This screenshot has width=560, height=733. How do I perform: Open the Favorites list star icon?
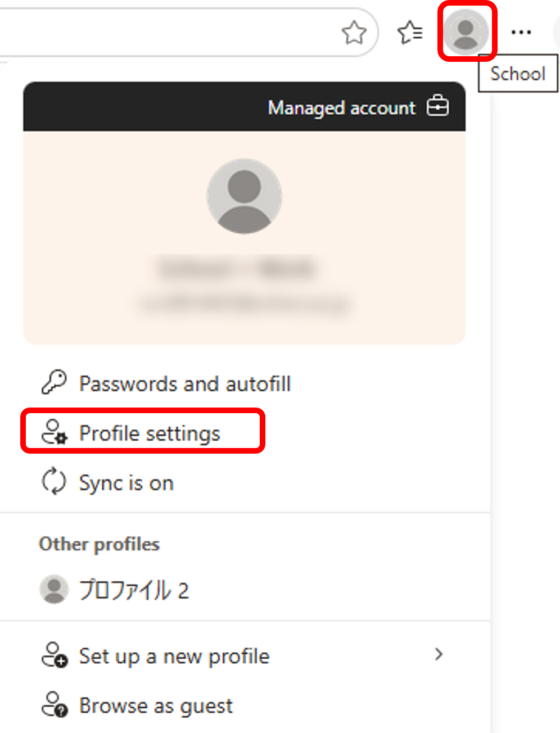pyautogui.click(x=410, y=32)
